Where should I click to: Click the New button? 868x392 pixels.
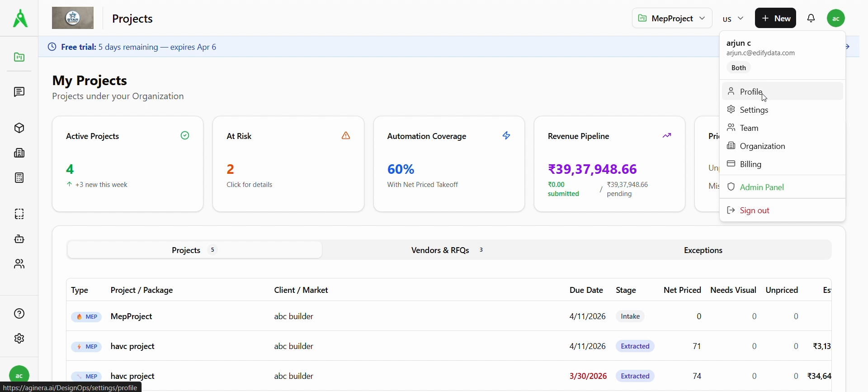(775, 18)
